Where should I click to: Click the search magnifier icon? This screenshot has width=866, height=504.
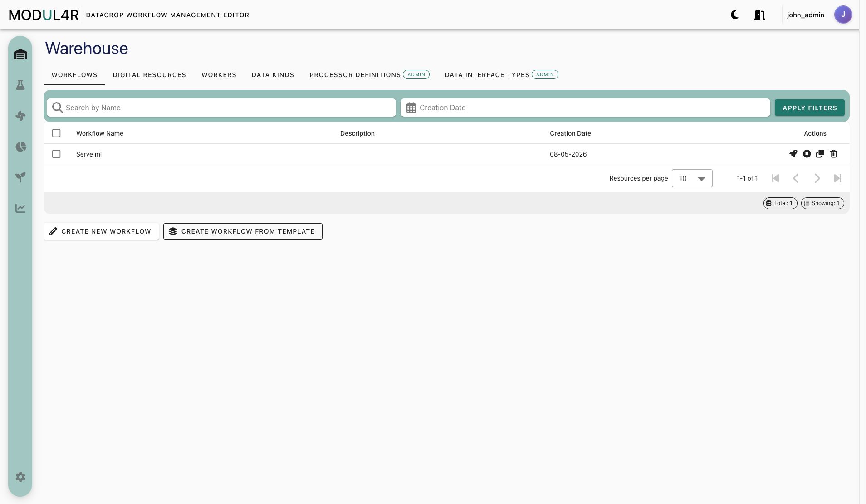(x=57, y=108)
